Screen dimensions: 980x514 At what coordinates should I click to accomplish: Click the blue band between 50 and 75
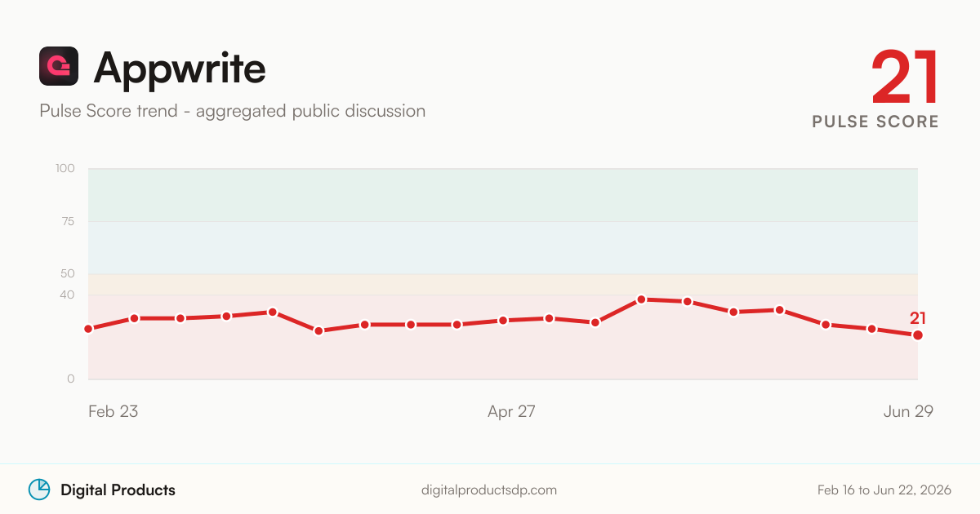(503, 247)
